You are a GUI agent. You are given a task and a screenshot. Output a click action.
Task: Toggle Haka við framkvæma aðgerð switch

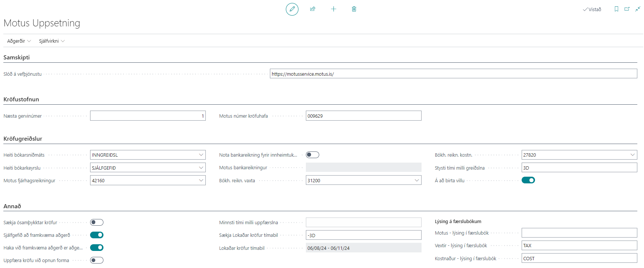[97, 248]
